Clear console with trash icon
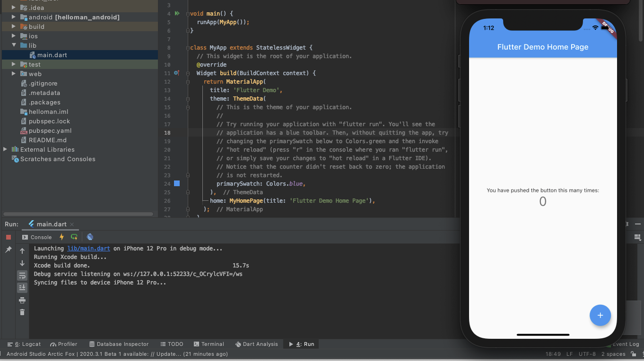644x361 pixels. (x=22, y=312)
